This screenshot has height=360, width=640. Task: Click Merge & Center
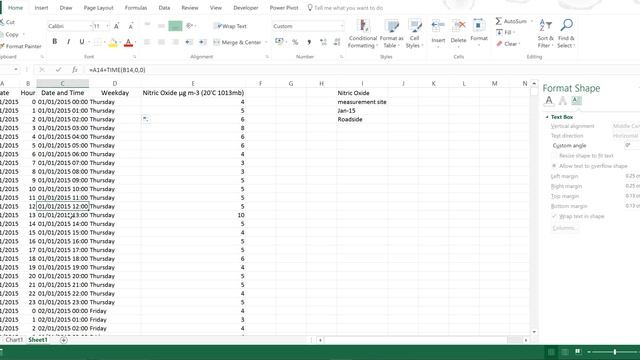click(238, 42)
